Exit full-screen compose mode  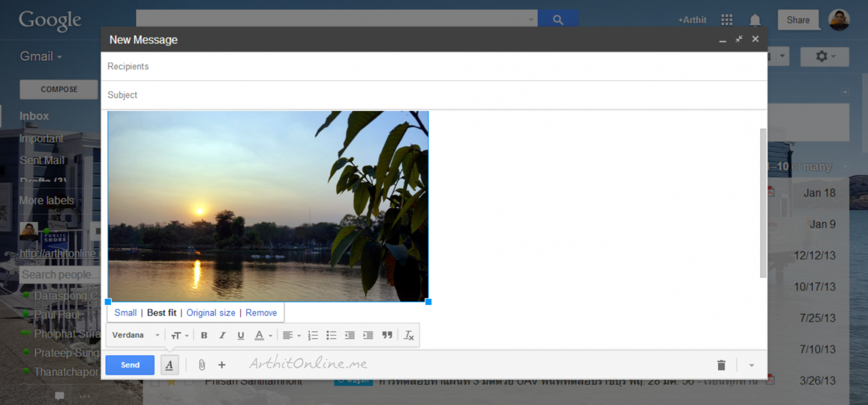click(x=739, y=39)
